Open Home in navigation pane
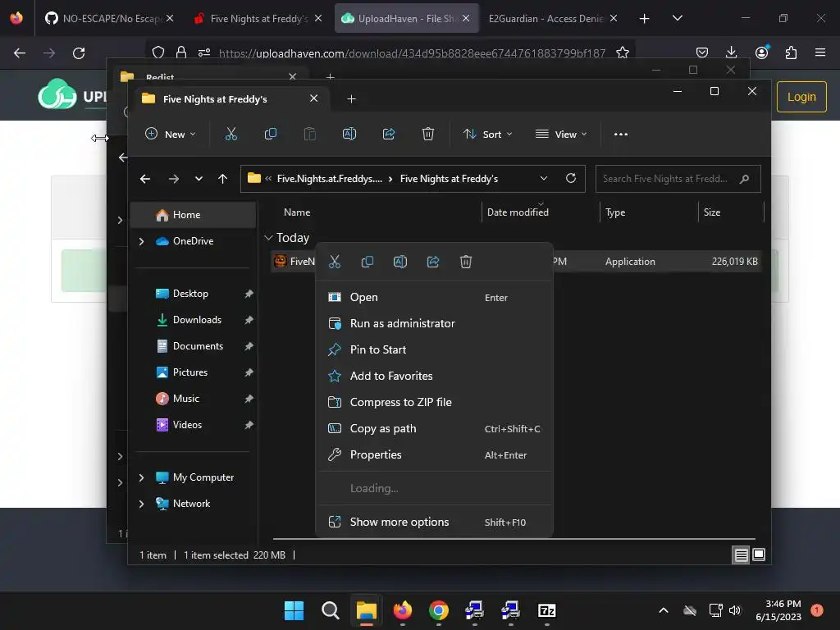The image size is (840, 630). point(194,215)
